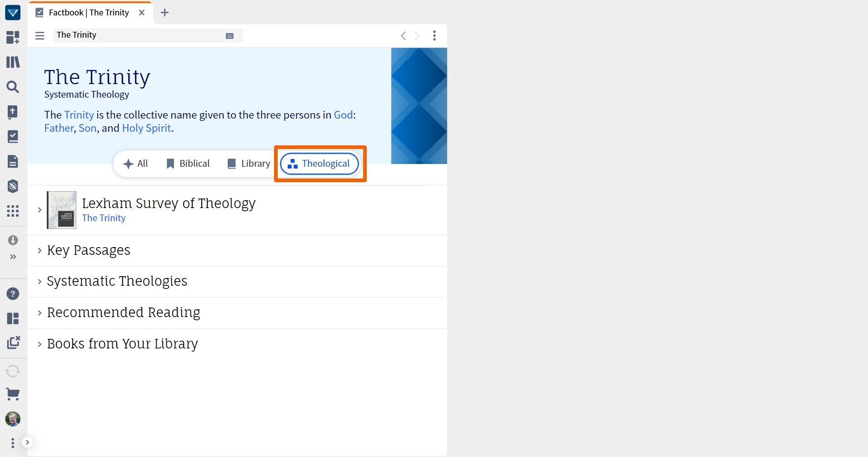Follow the Son link in description
The image size is (868, 457).
88,128
